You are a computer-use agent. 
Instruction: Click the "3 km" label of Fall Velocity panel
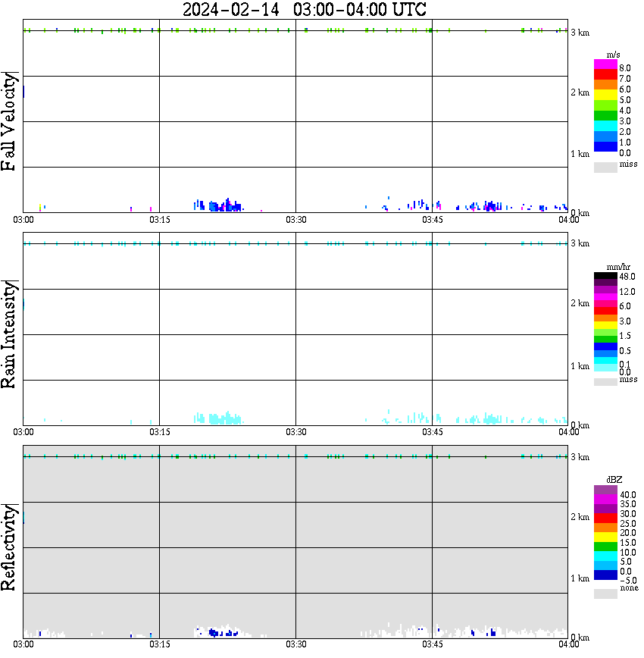tap(580, 33)
